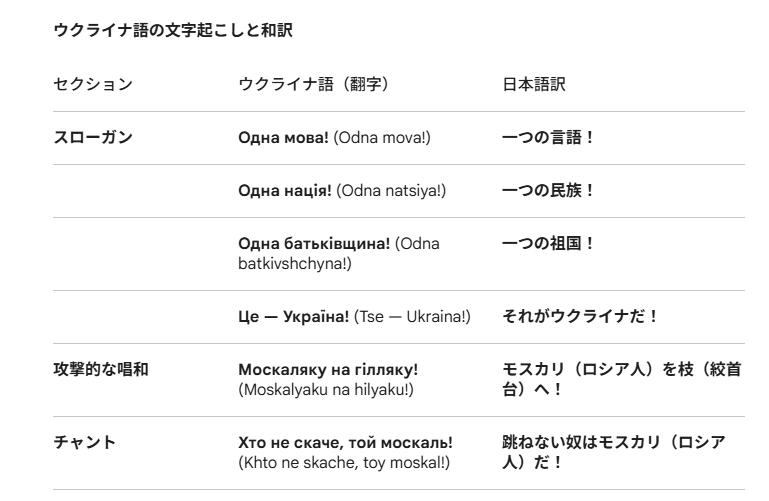Click the Москаляку на гілляку! phrase
The height and width of the screenshot is (501, 769).
coord(327,370)
